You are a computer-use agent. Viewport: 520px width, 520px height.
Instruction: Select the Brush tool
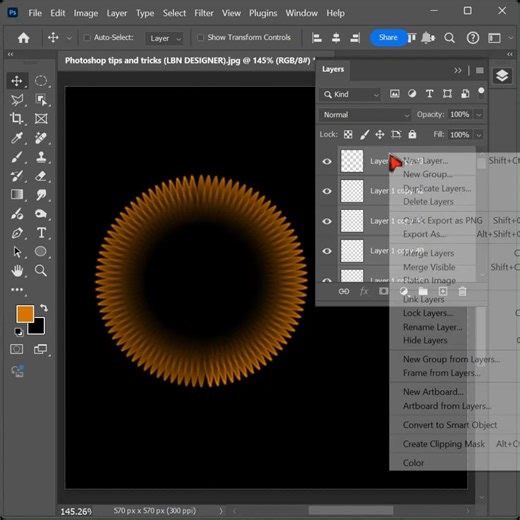17,157
